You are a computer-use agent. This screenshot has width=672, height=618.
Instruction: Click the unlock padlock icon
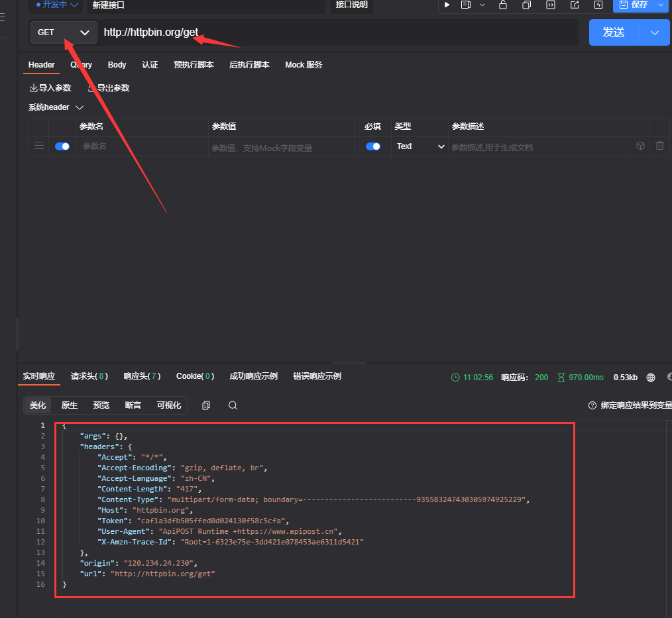pyautogui.click(x=503, y=5)
